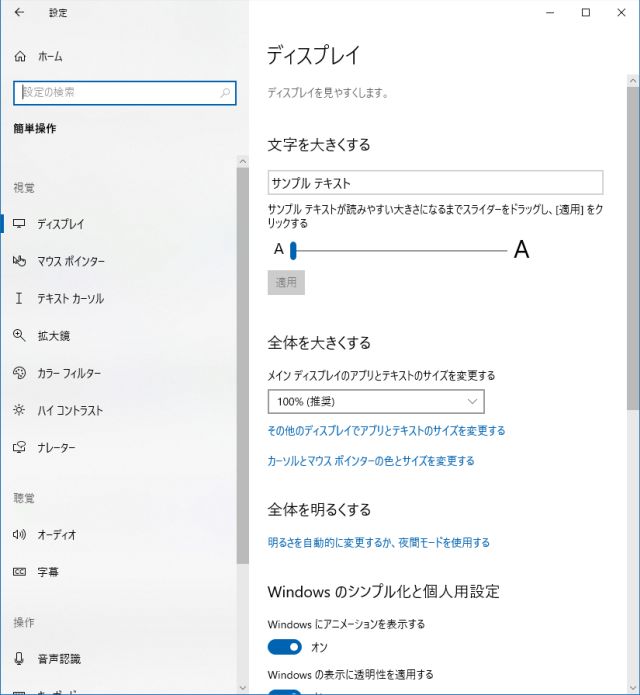Open cursor and mouse pointer color link

click(371, 461)
